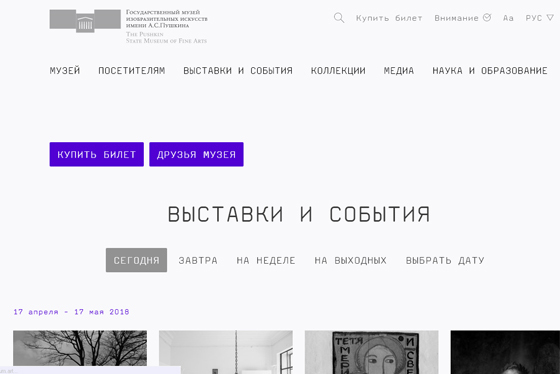Click the purple 'ДРУЗЬЯ МУЗЕЯ' button
Image resolution: width=560 pixels, height=374 pixels.
click(x=196, y=154)
